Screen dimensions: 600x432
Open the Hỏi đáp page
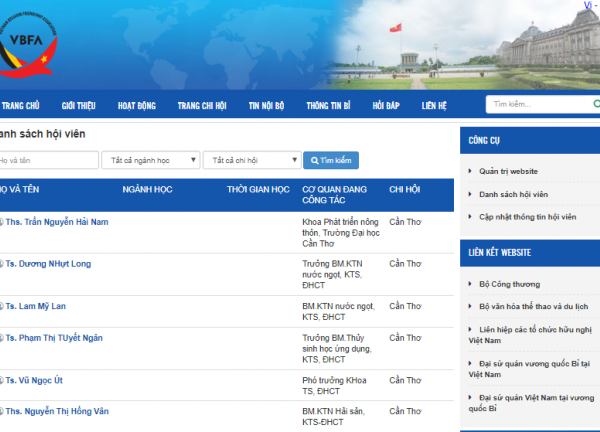(385, 105)
